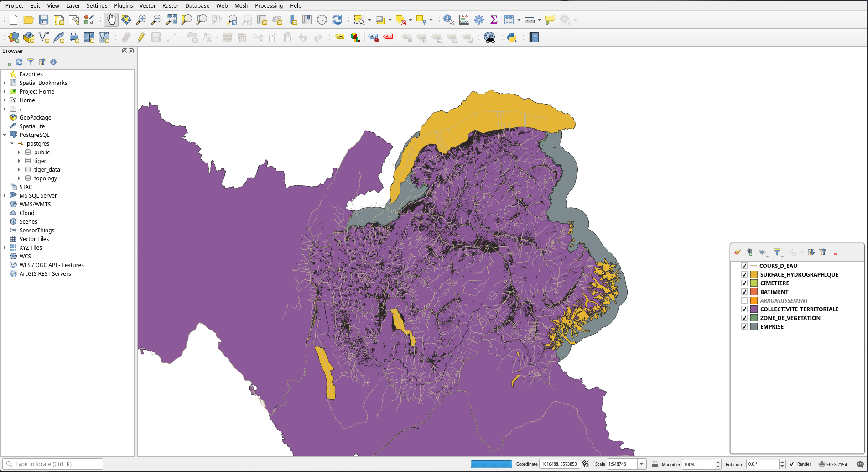Click the Refresh map icon
Viewport: 868px width, 472px height.
click(337, 20)
